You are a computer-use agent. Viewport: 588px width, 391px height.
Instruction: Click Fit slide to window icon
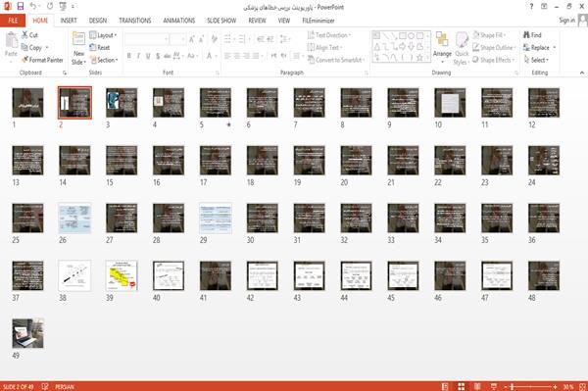[582, 386]
